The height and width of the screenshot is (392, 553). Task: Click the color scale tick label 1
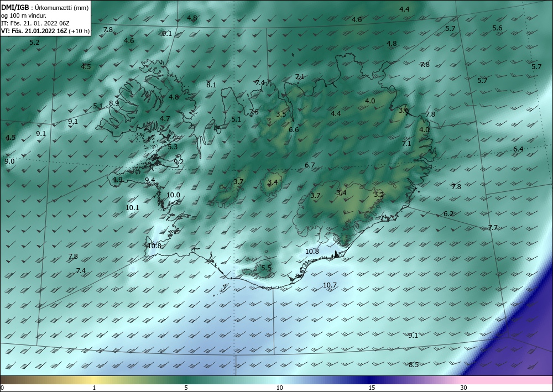94,388
